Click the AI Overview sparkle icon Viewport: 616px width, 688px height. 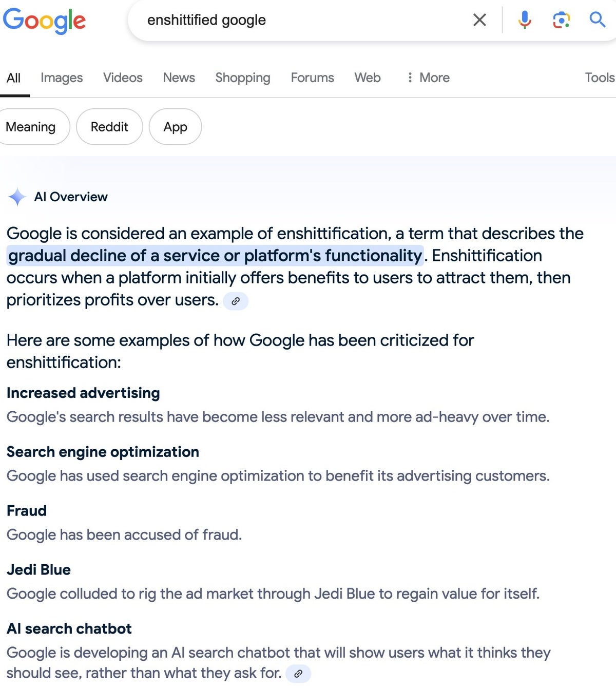[x=17, y=197]
